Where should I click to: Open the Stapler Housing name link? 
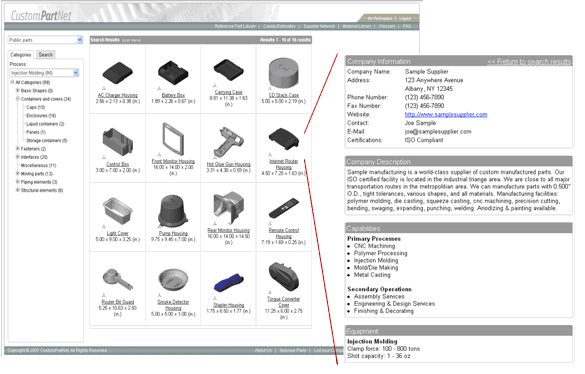[228, 305]
